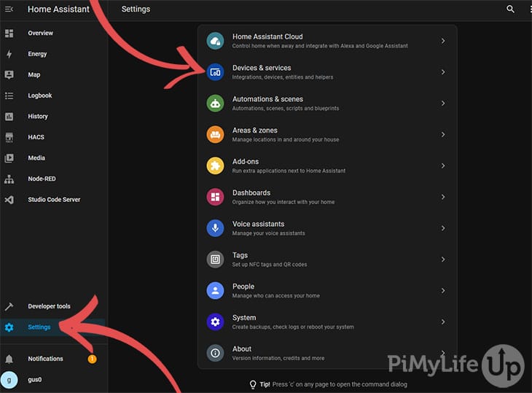This screenshot has height=393, width=532.
Task: Select the Developer tools label
Action: [x=50, y=306]
